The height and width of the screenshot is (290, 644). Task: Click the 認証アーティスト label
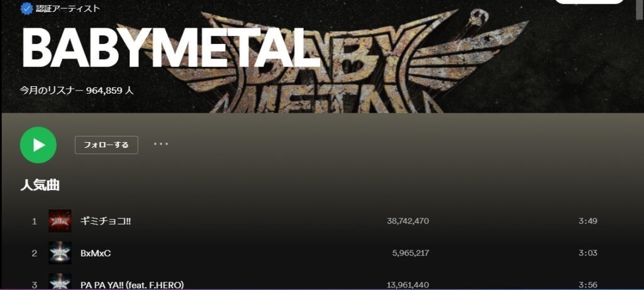coord(68,8)
